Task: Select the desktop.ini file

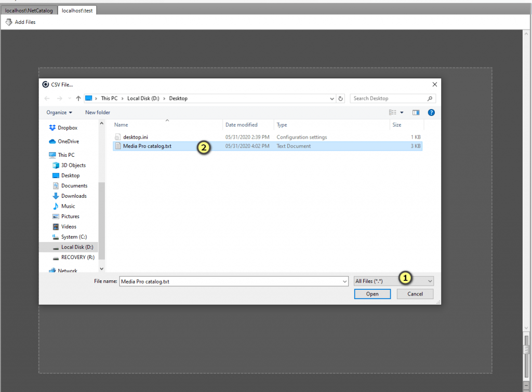Action: 136,137
